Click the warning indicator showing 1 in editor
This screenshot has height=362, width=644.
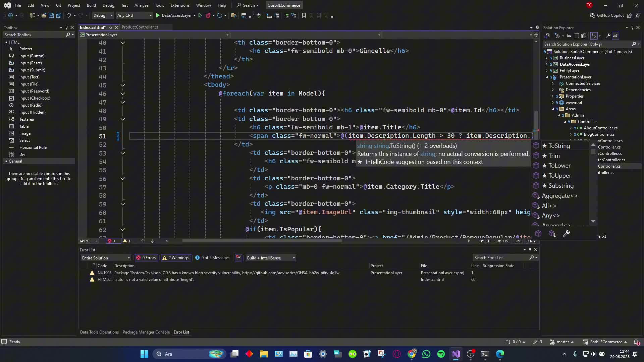127,241
